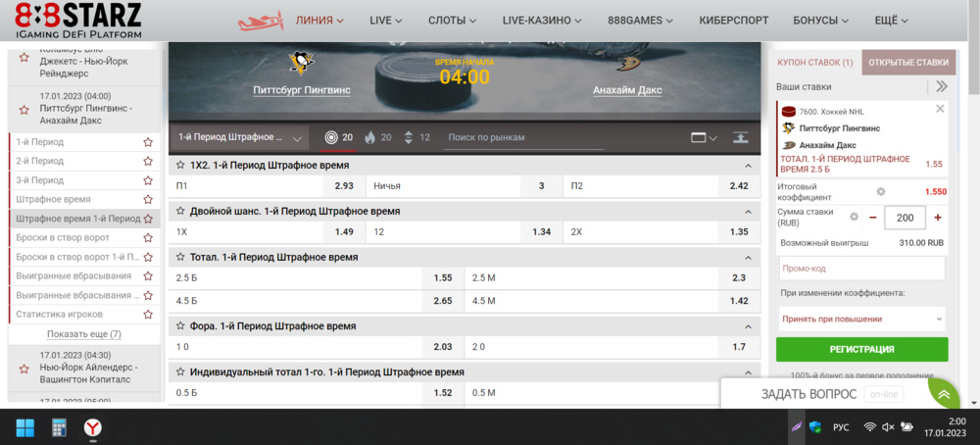Collapse the bet slip double-arrow icon
The image size is (980, 445).
click(x=941, y=87)
